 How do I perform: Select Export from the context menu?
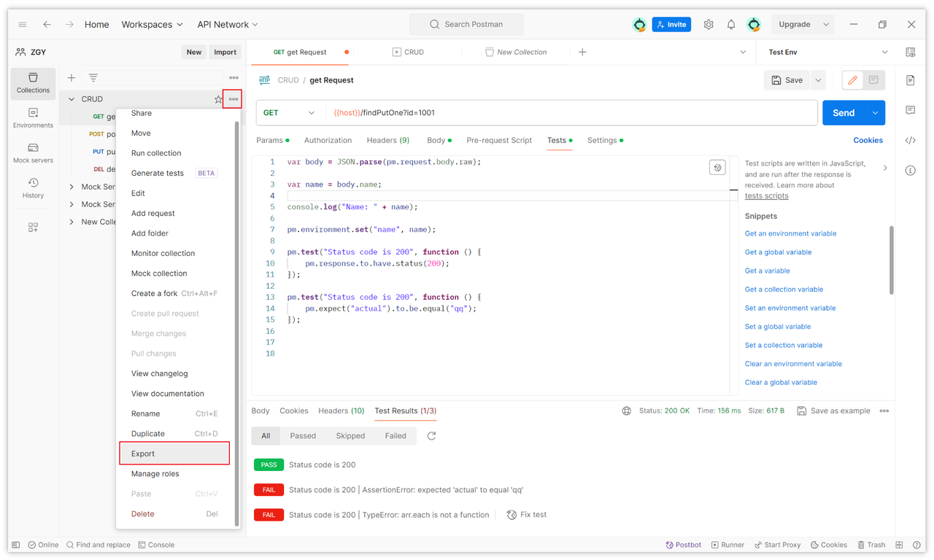(x=174, y=454)
